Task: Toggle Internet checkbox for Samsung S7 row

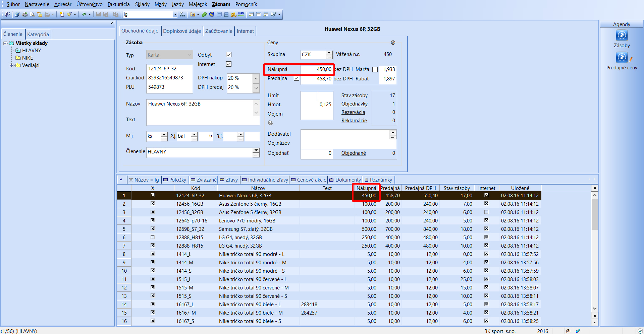Action: tap(486, 228)
